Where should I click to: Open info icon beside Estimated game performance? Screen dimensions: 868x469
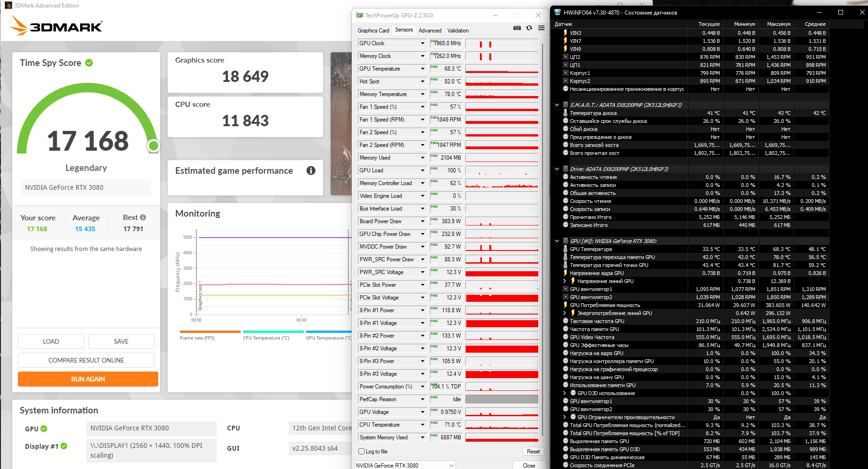click(311, 170)
